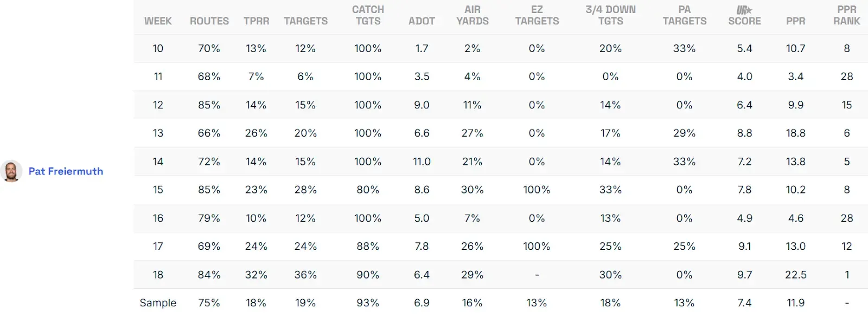Click the AIR YARDS column header
Screen dimensions: 868x316
click(x=472, y=16)
